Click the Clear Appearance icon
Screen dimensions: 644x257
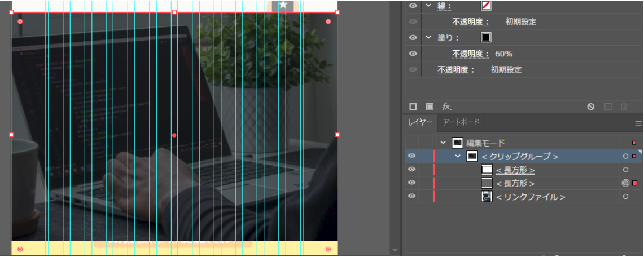coord(591,107)
